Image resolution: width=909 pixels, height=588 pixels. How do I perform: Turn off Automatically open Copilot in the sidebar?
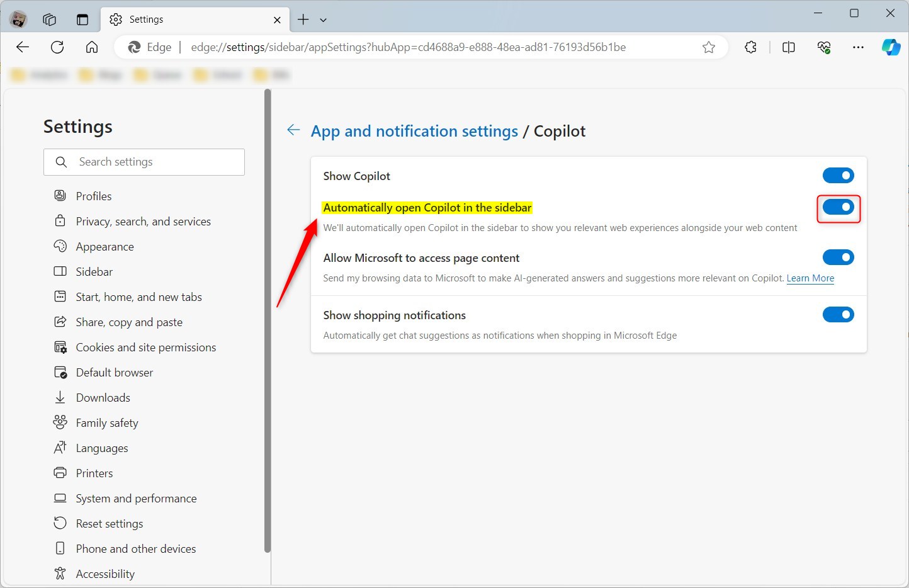click(x=838, y=206)
